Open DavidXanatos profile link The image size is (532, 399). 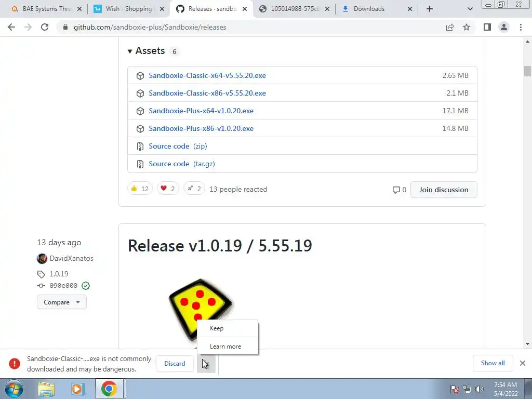click(71, 258)
